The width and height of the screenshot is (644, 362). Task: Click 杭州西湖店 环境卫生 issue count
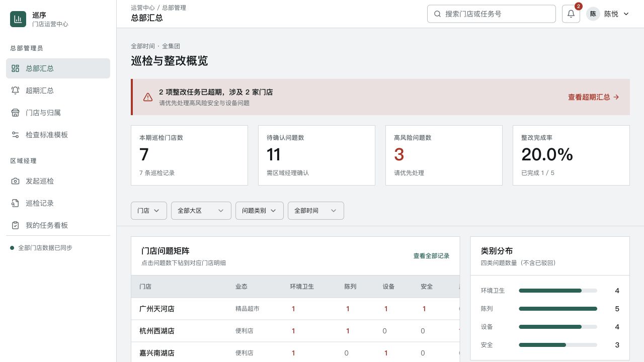coord(293,331)
